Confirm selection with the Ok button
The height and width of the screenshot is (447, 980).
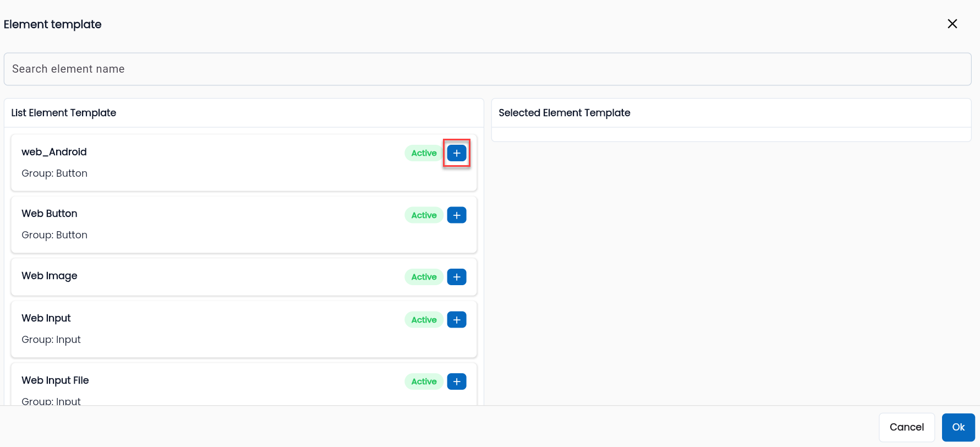tap(959, 427)
